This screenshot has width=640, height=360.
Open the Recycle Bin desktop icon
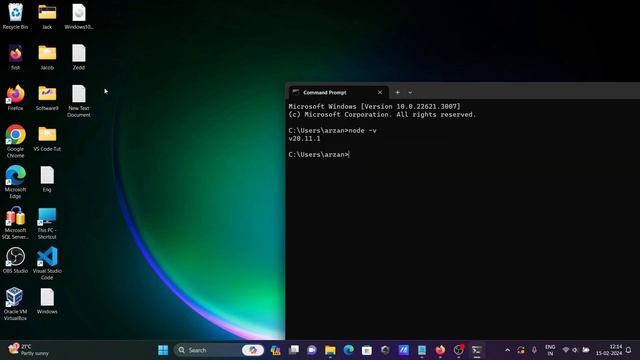tap(16, 16)
